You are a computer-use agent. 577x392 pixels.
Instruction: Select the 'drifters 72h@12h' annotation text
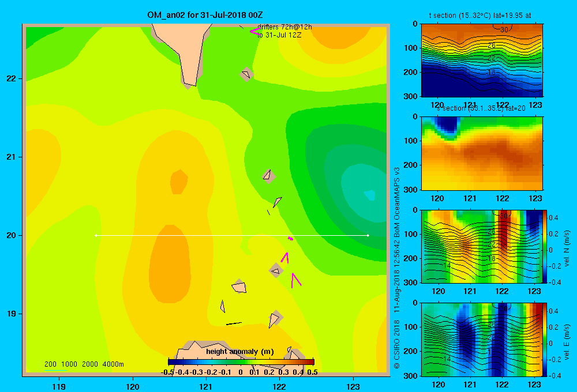pos(284,27)
